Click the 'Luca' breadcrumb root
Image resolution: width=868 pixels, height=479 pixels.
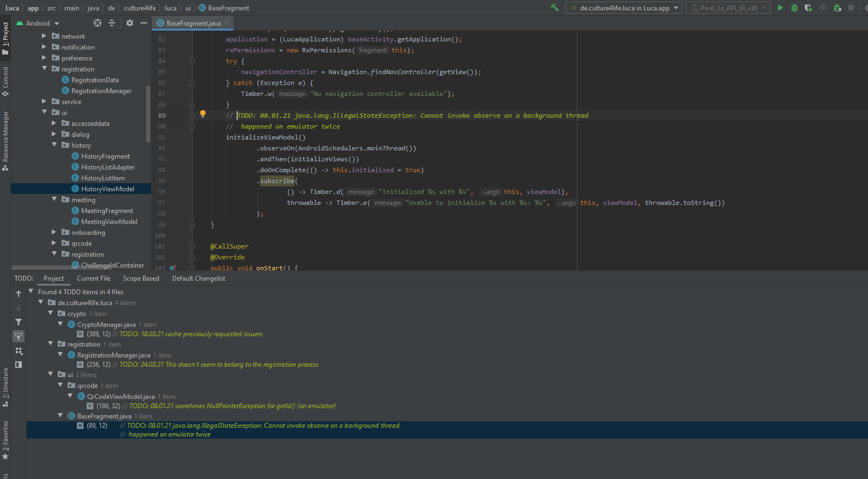tap(12, 8)
